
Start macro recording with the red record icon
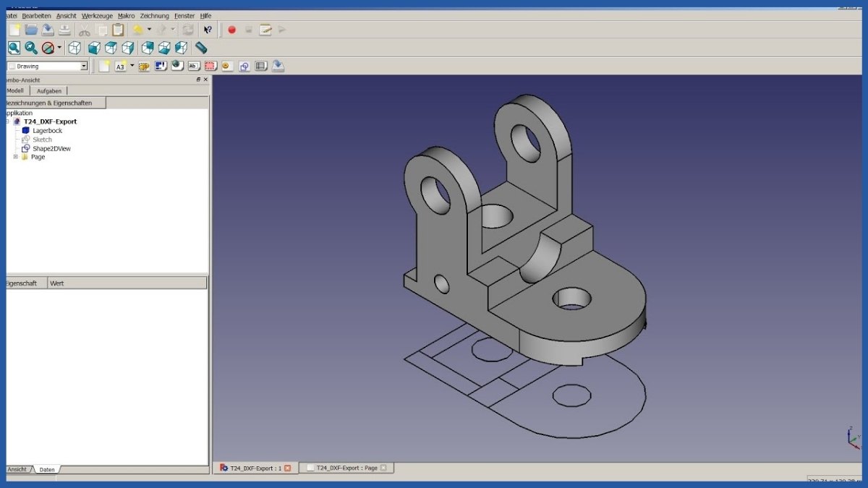(231, 30)
